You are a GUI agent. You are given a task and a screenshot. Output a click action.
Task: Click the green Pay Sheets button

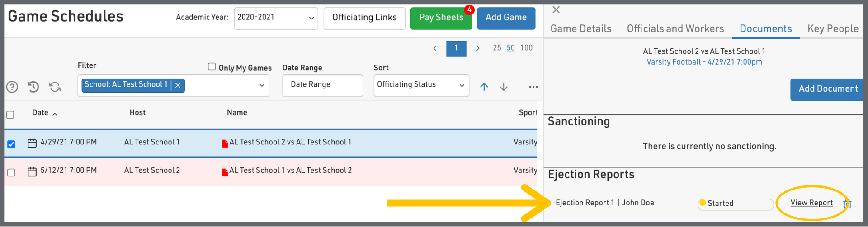pyautogui.click(x=441, y=18)
